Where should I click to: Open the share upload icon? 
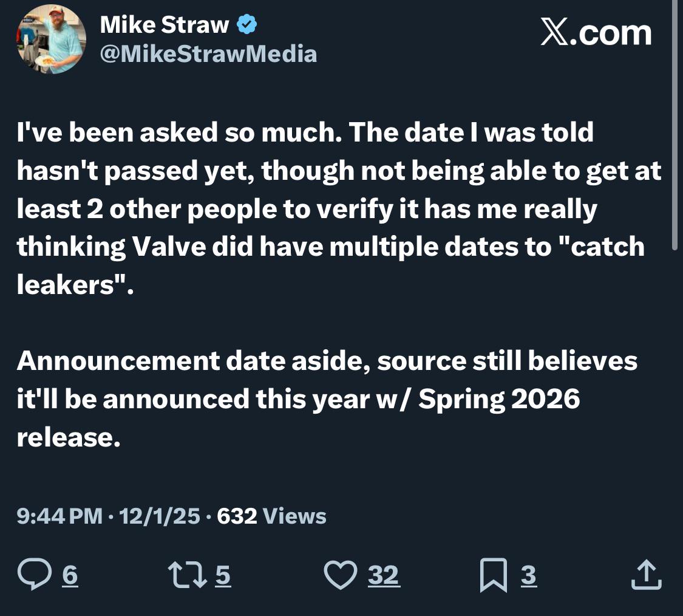pyautogui.click(x=644, y=575)
